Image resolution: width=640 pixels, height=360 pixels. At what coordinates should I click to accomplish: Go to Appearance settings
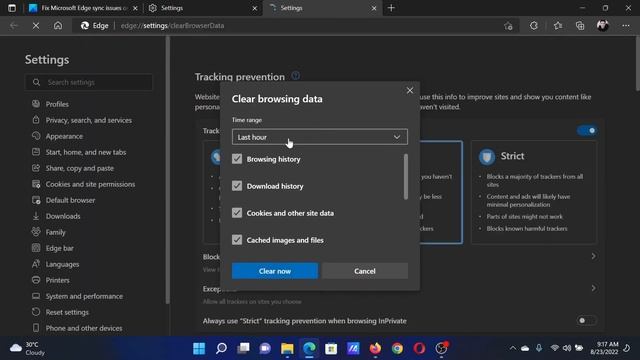pyautogui.click(x=64, y=136)
